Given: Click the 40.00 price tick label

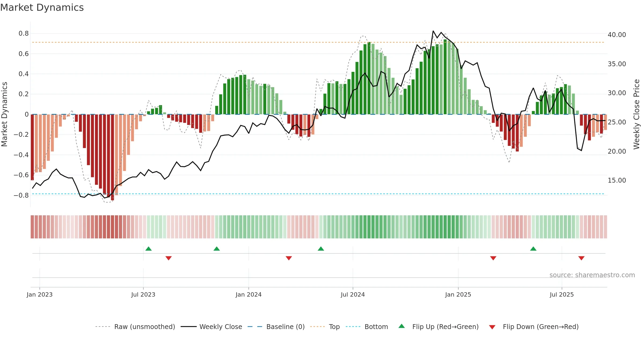Looking at the screenshot, I should (617, 35).
